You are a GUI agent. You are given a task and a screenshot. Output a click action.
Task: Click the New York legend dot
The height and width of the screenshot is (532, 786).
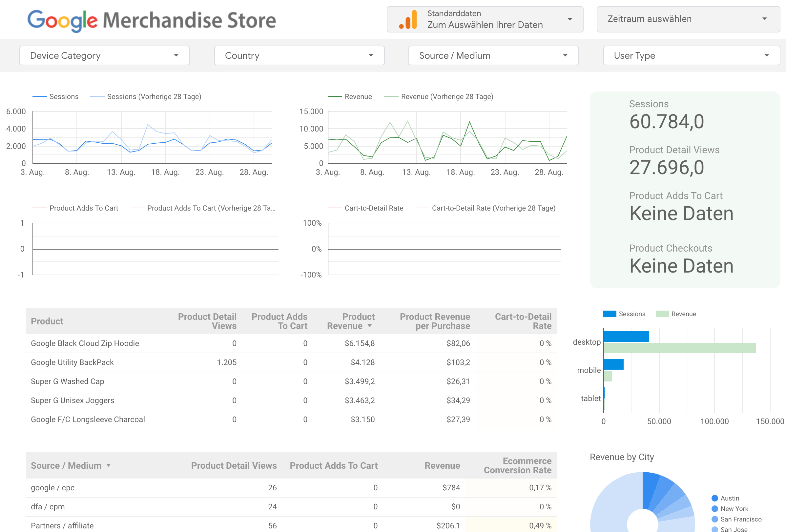pyautogui.click(x=715, y=508)
